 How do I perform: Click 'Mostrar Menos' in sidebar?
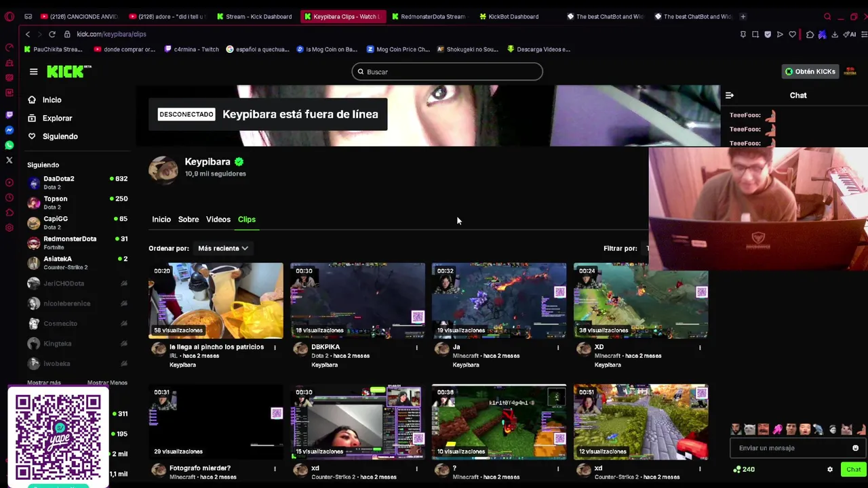107,383
